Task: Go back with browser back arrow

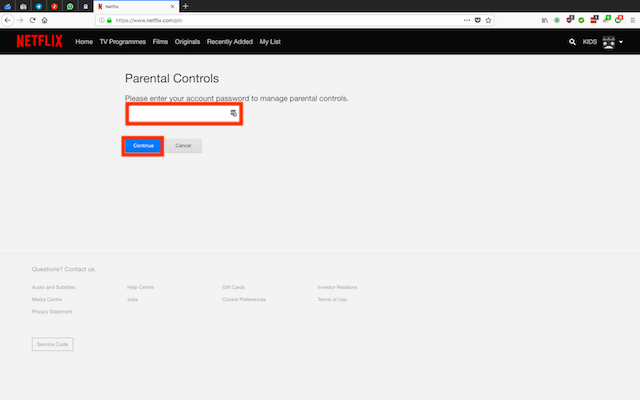Action: pyautogui.click(x=8, y=20)
